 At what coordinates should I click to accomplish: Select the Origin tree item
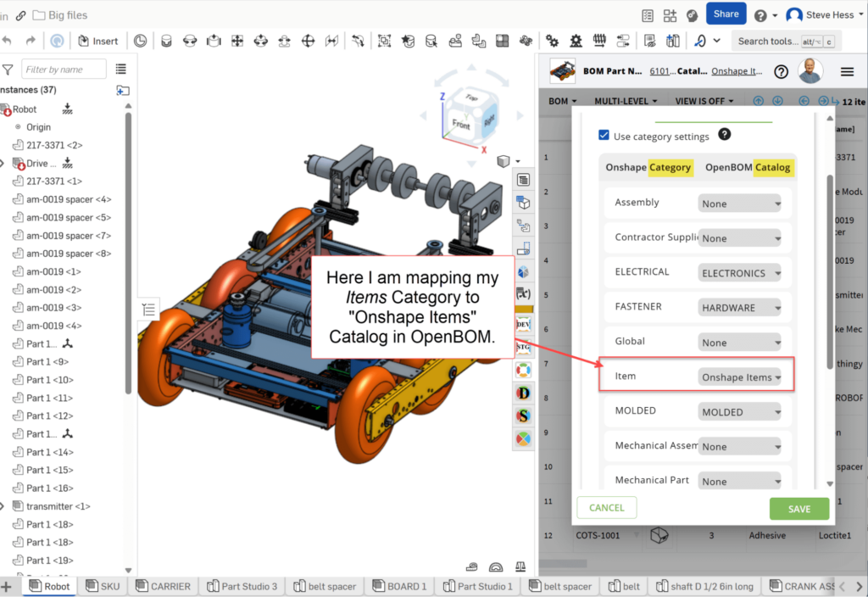pyautogui.click(x=38, y=127)
